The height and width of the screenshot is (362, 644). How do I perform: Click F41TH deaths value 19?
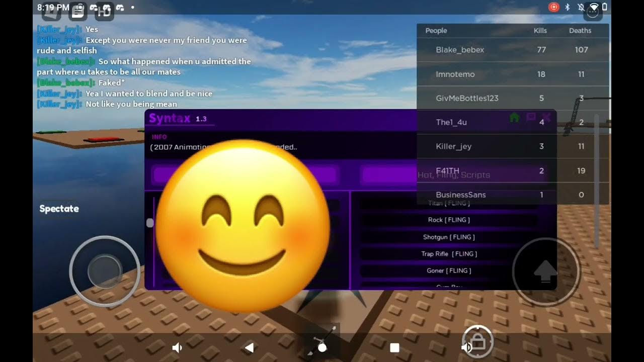[581, 170]
